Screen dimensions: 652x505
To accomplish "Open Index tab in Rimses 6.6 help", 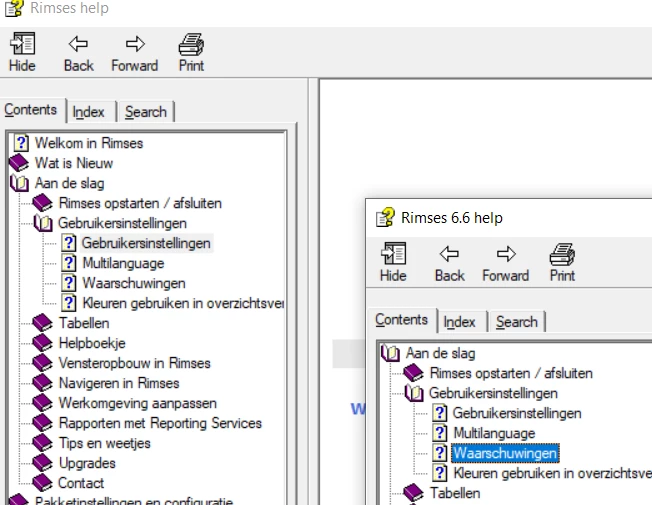I will pyautogui.click(x=459, y=322).
